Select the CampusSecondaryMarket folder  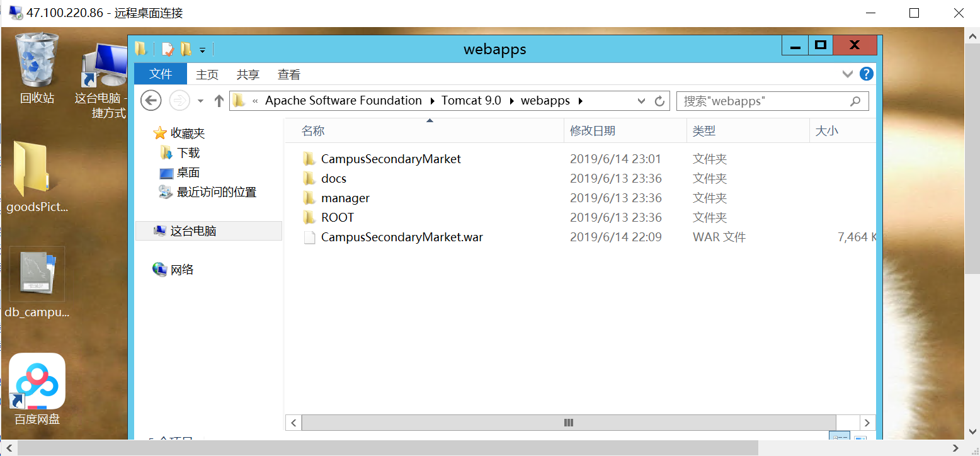[390, 159]
